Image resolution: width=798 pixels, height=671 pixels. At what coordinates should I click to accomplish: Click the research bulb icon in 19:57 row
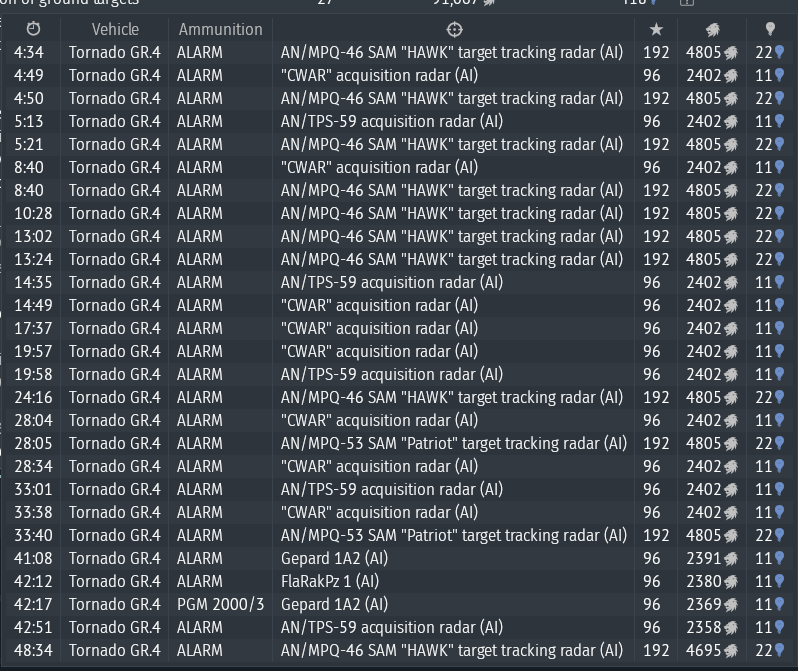pos(779,351)
